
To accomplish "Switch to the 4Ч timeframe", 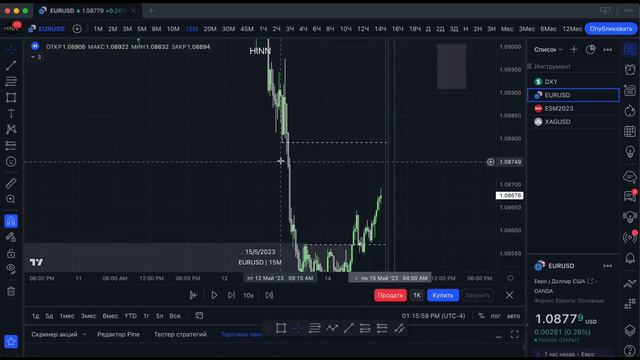I will coord(303,29).
